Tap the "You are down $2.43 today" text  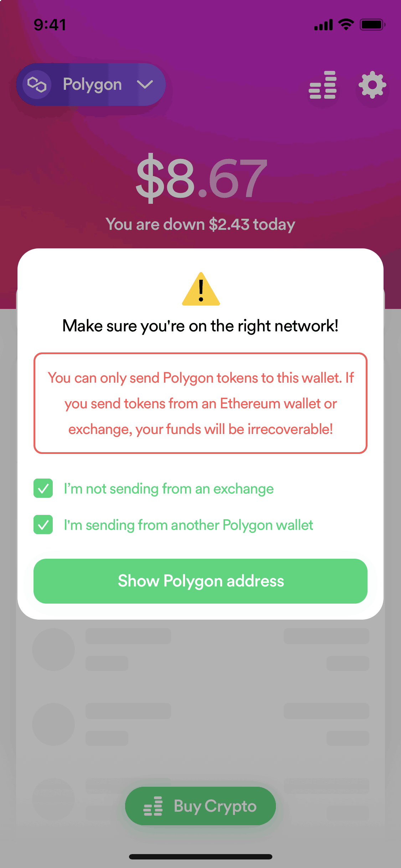click(x=200, y=224)
